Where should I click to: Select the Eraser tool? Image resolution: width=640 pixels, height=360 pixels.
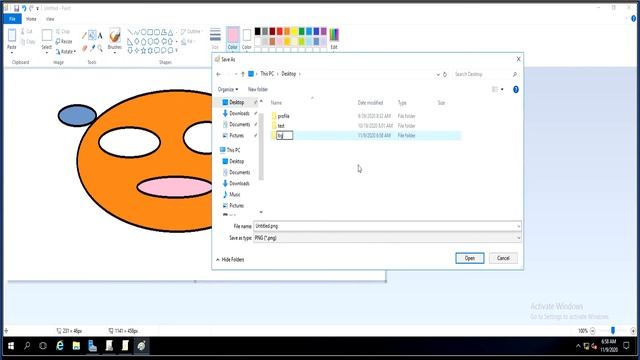84,48
